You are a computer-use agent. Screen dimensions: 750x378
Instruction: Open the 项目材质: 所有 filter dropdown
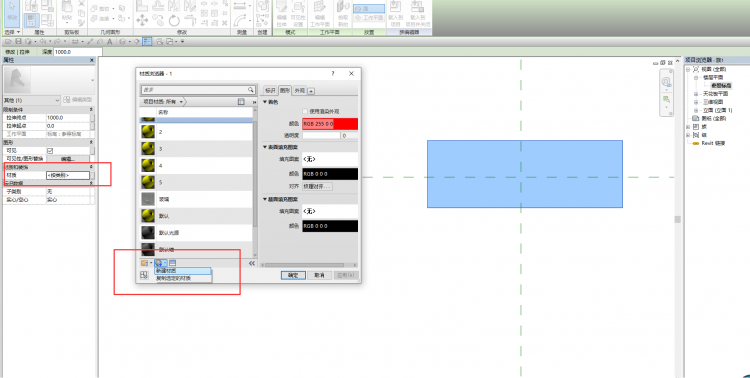pos(164,102)
